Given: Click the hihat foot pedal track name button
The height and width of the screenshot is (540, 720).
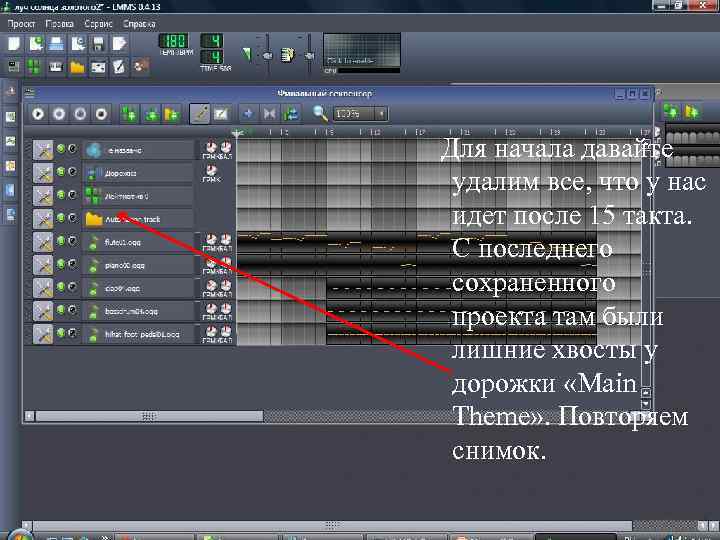Looking at the screenshot, I should point(138,334).
